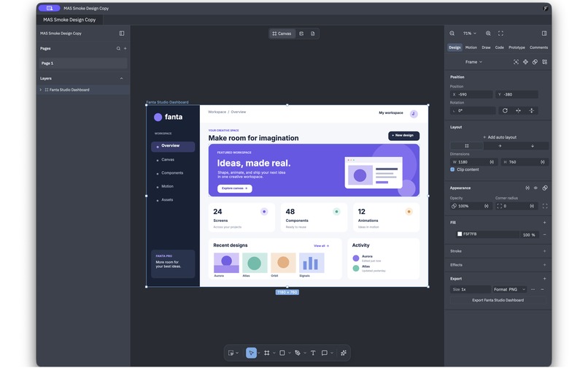Collapse the Layers section chevron
The width and height of the screenshot is (588, 368).
point(122,78)
